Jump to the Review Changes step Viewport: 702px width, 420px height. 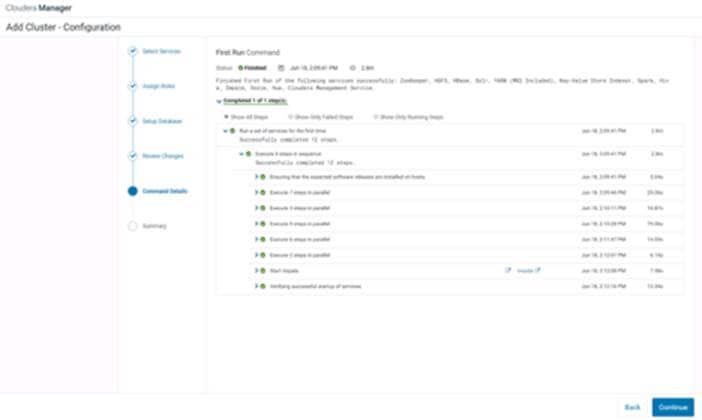coord(163,156)
